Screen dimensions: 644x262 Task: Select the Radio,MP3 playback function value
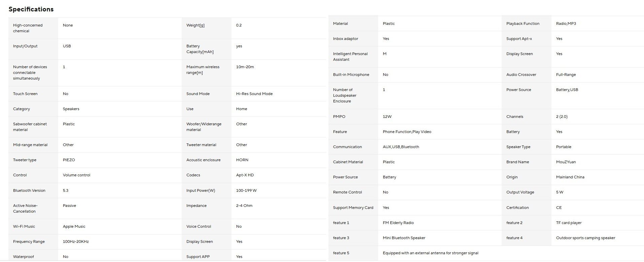566,24
